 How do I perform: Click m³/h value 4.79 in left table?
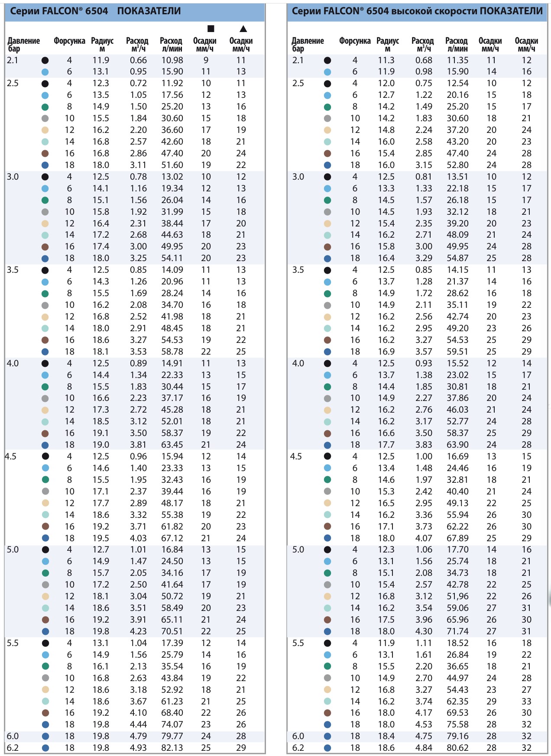[x=139, y=736]
